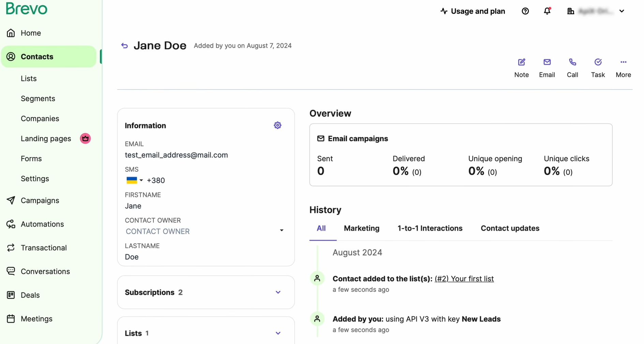644x344 pixels.
Task: Click the Unique clicks 0% value
Action: coord(552,171)
